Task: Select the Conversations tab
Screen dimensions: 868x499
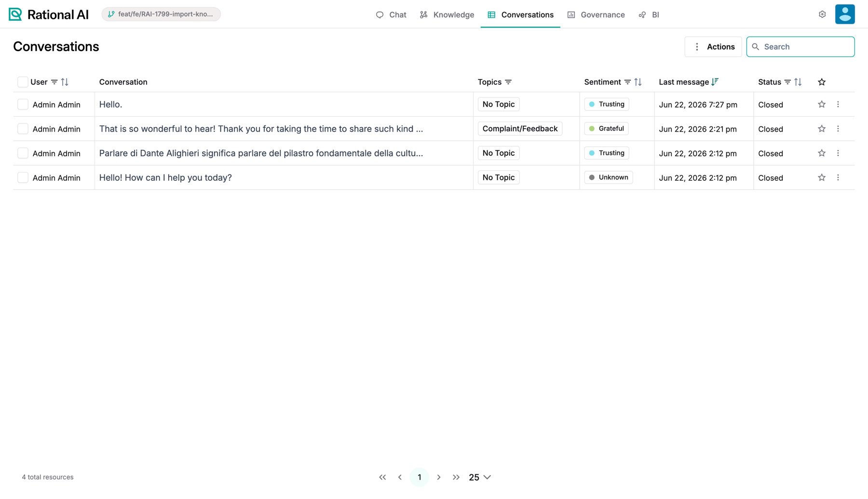Action: coord(520,14)
